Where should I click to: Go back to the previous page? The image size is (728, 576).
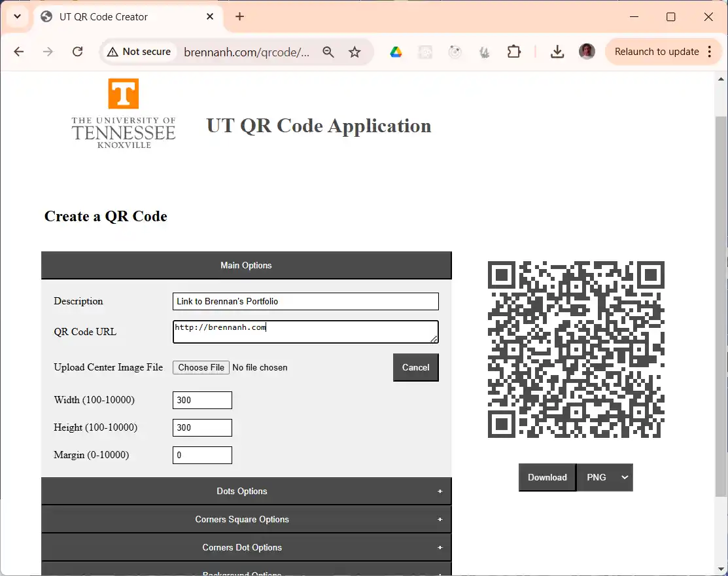point(18,52)
